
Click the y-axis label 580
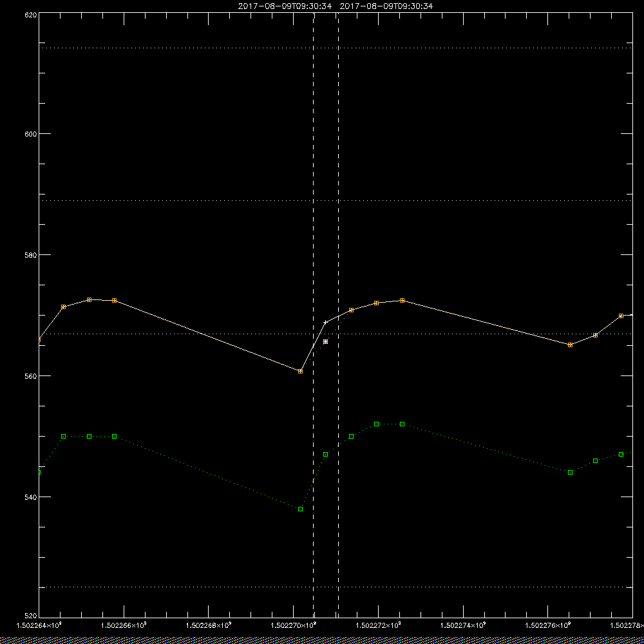coord(31,254)
